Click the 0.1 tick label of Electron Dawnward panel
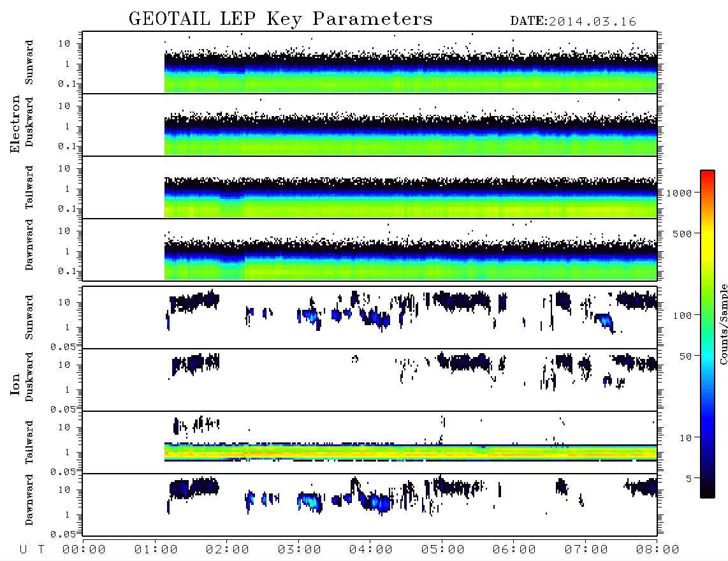Image resolution: width=728 pixels, height=561 pixels. [x=66, y=271]
